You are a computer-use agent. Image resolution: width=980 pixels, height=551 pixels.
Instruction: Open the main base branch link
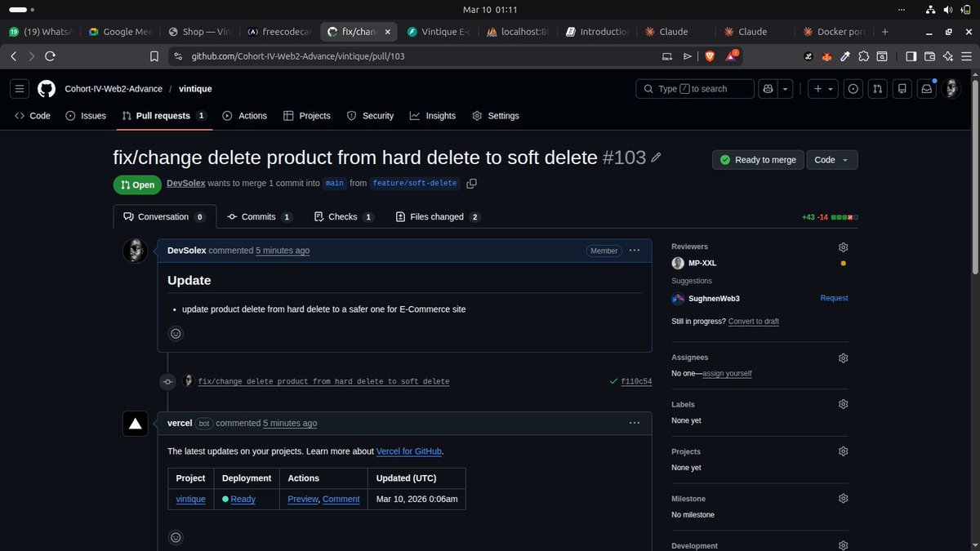coord(334,184)
